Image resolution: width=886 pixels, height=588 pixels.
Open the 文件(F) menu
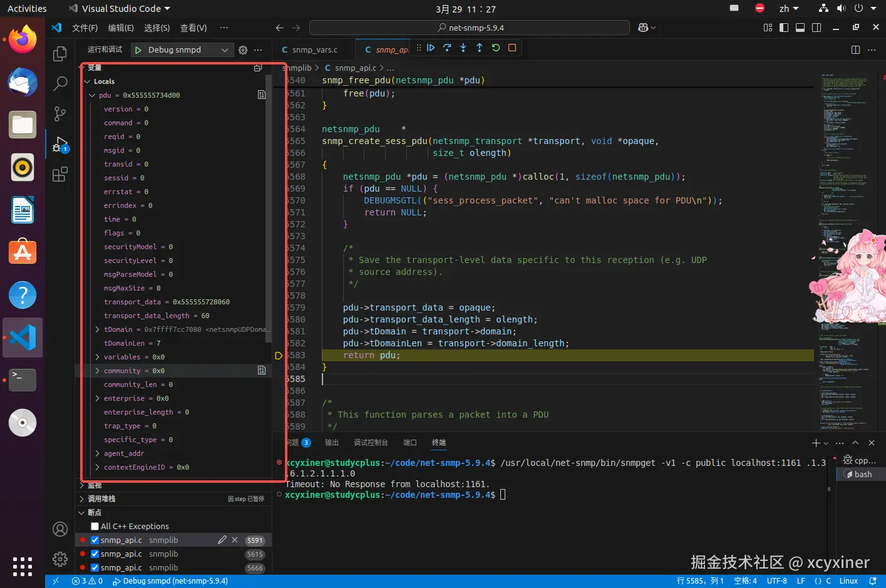(x=85, y=28)
